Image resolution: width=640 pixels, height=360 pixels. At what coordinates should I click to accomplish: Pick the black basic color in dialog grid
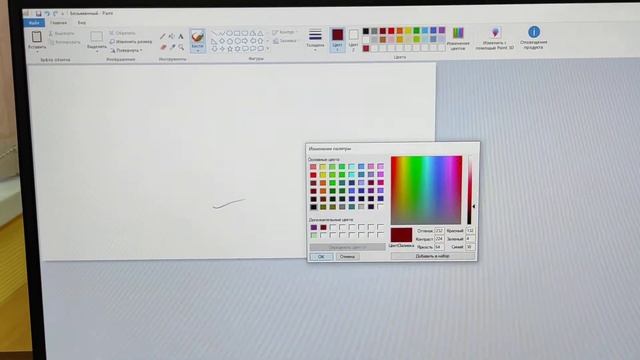[x=313, y=207]
